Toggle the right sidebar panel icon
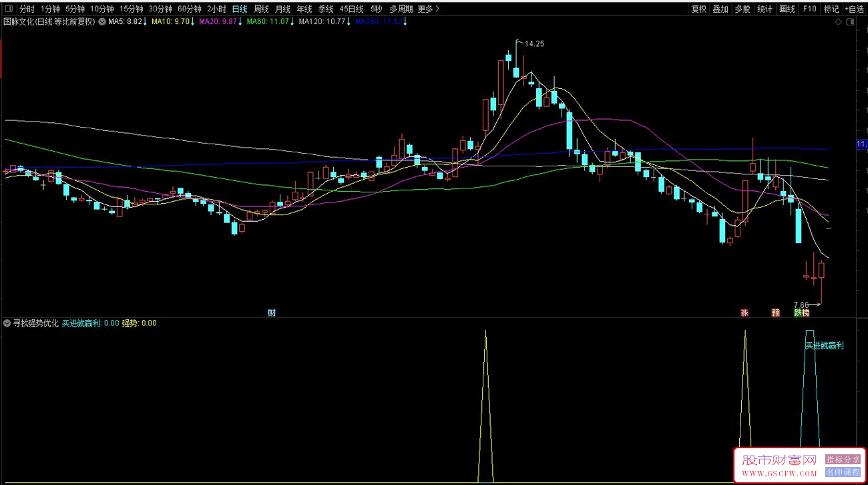Image resolution: width=868 pixels, height=485 pixels. (849, 23)
